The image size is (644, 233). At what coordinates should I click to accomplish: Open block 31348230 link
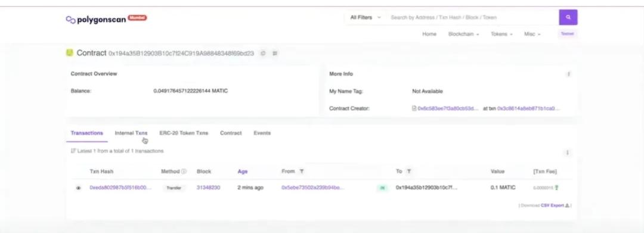[x=208, y=188]
